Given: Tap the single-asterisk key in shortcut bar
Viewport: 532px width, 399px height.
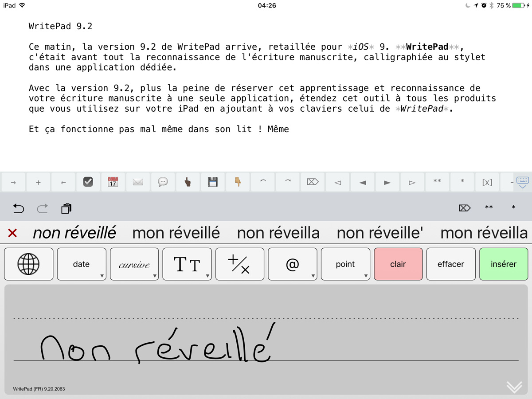Looking at the screenshot, I should point(462,182).
